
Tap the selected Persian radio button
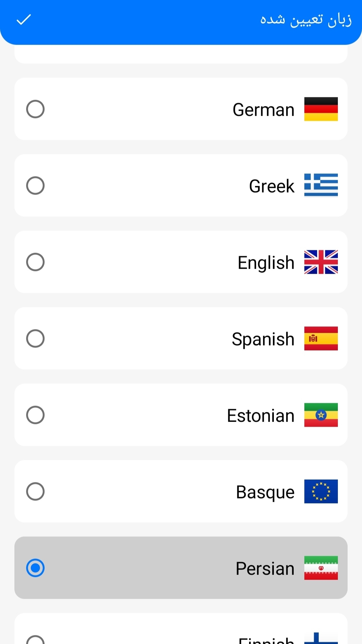click(x=35, y=568)
